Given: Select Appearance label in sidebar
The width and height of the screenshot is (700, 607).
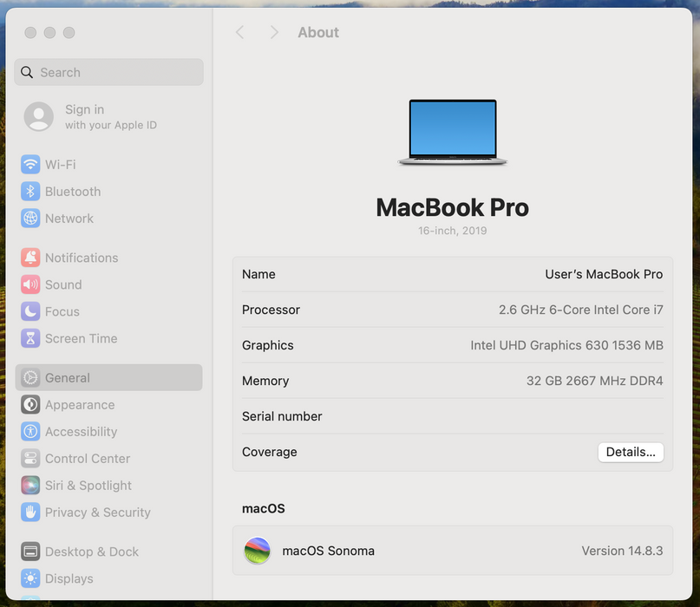Looking at the screenshot, I should point(80,405).
